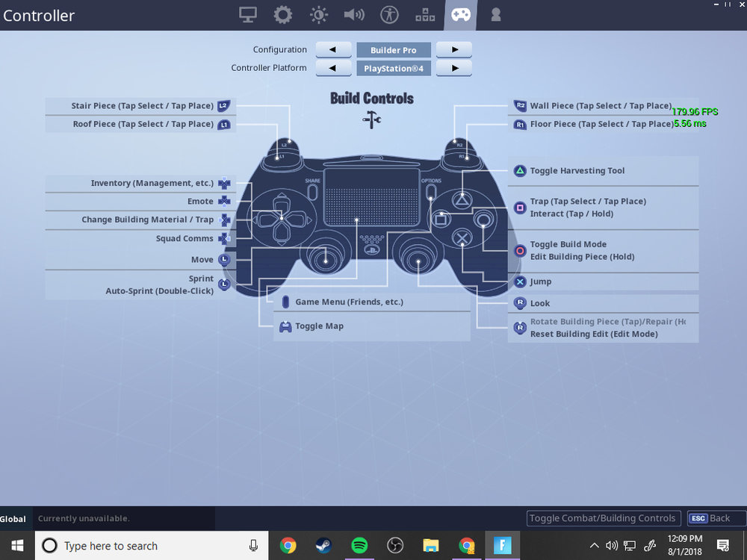Screen dimensions: 747x560
Task: Click 'Edit Building Piece (Hold)' label
Action: tap(582, 257)
